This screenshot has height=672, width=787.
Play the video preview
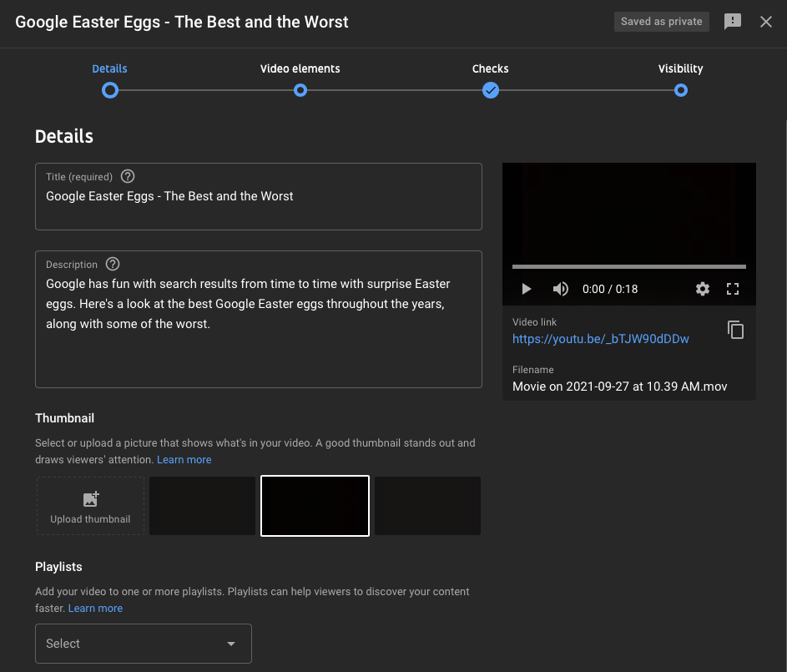(526, 289)
